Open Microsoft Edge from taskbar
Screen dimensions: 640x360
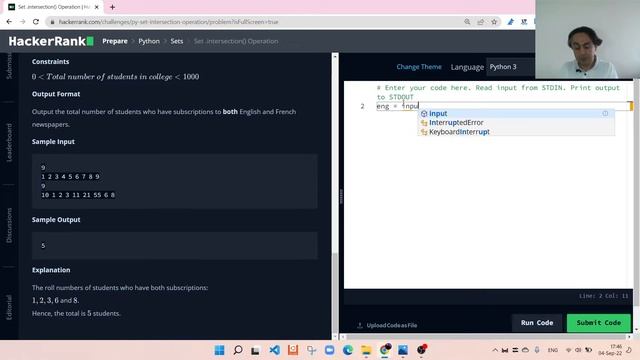tap(348, 350)
